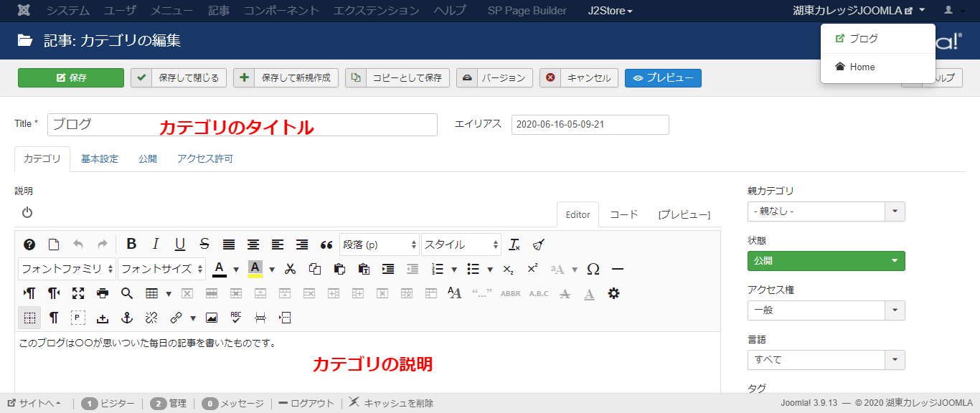980x413 pixels.
Task: Expand the 状態 status dropdown showing 公開
Action: tap(826, 261)
